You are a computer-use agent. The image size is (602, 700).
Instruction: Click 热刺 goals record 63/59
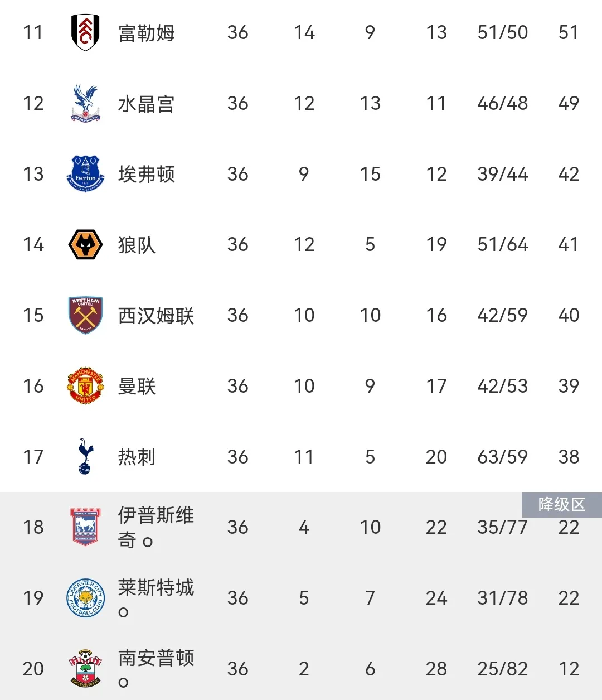click(x=502, y=457)
